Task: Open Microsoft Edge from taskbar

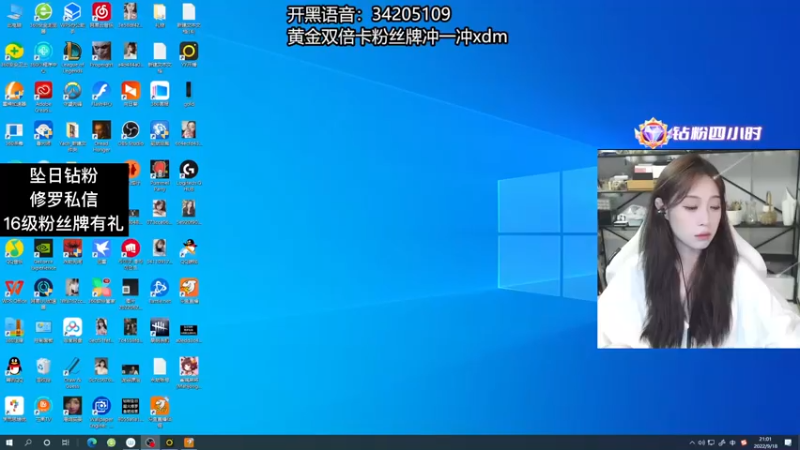Action: (92, 442)
